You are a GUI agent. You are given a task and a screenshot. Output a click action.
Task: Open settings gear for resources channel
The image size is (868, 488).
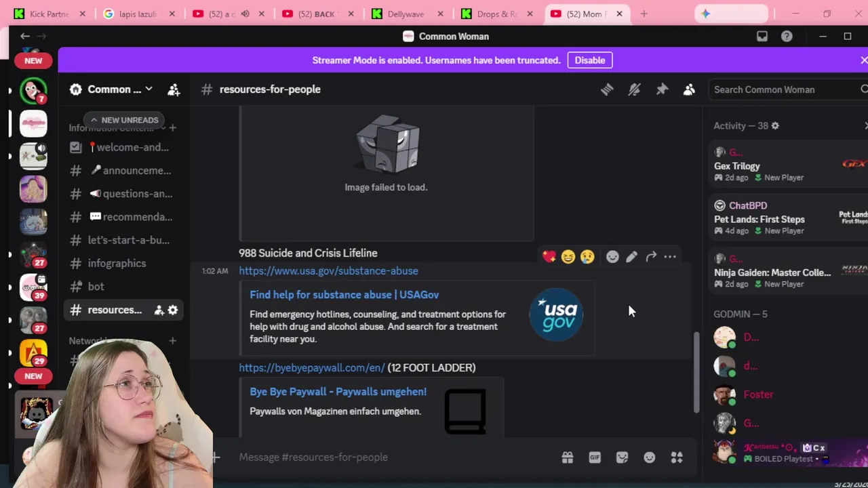click(173, 310)
